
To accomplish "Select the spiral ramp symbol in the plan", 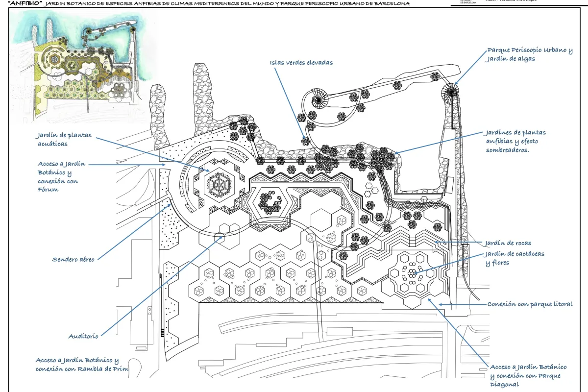I will tap(319, 100).
